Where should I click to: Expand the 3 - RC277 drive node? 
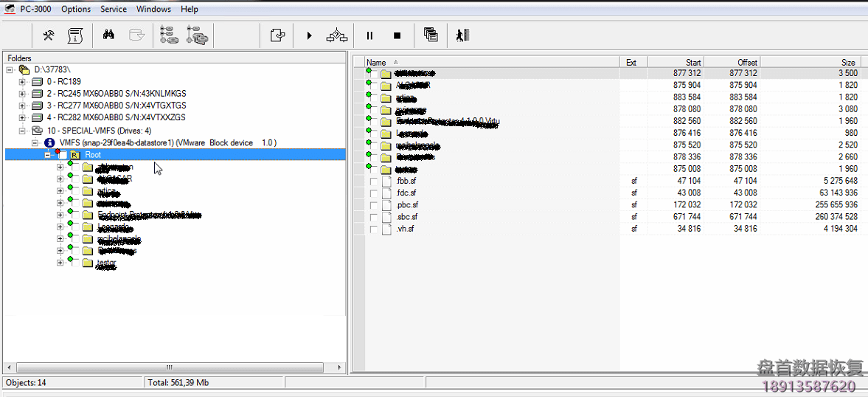click(22, 106)
